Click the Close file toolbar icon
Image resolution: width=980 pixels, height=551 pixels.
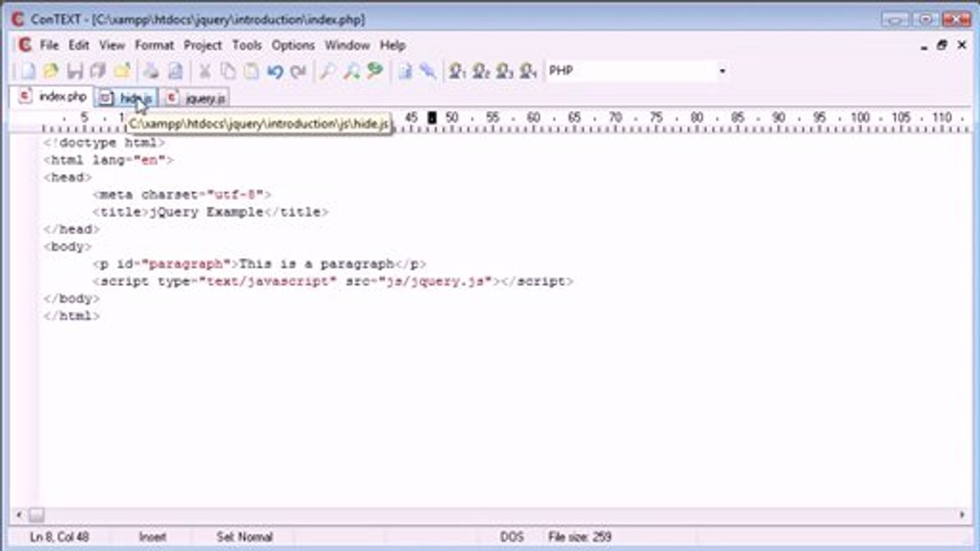point(122,71)
